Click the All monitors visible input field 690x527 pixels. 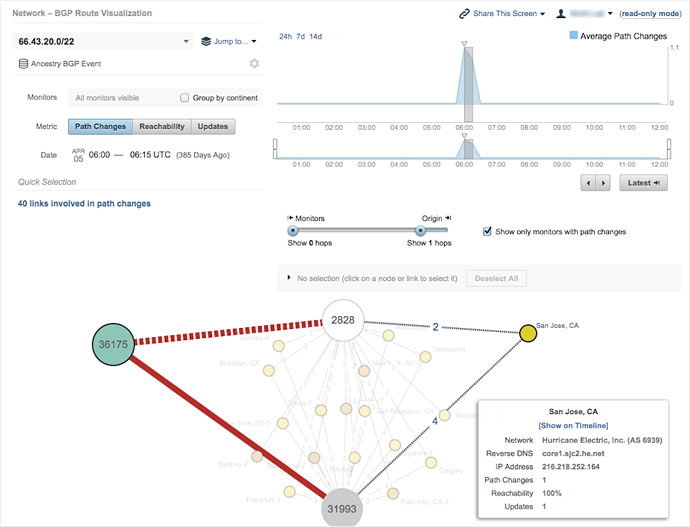pyautogui.click(x=120, y=98)
